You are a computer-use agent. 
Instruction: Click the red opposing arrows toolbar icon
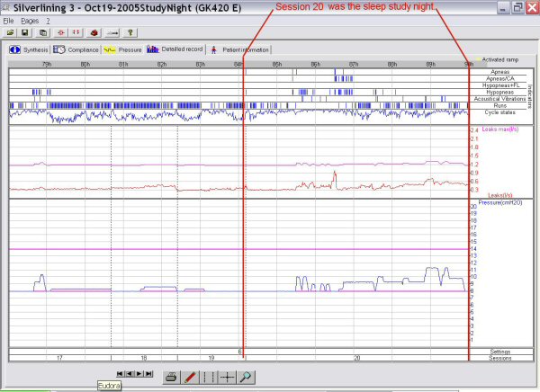point(76,32)
